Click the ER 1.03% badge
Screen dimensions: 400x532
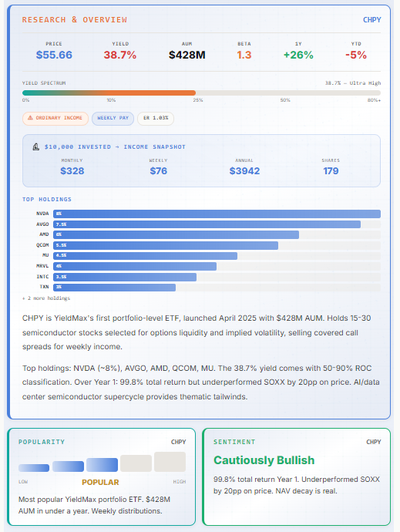156,119
